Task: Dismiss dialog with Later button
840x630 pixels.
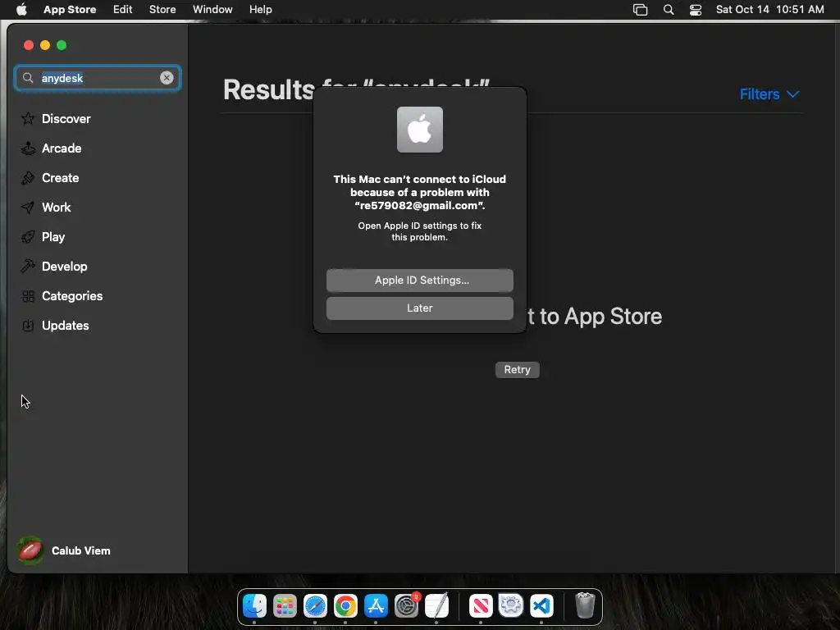Action: click(419, 308)
